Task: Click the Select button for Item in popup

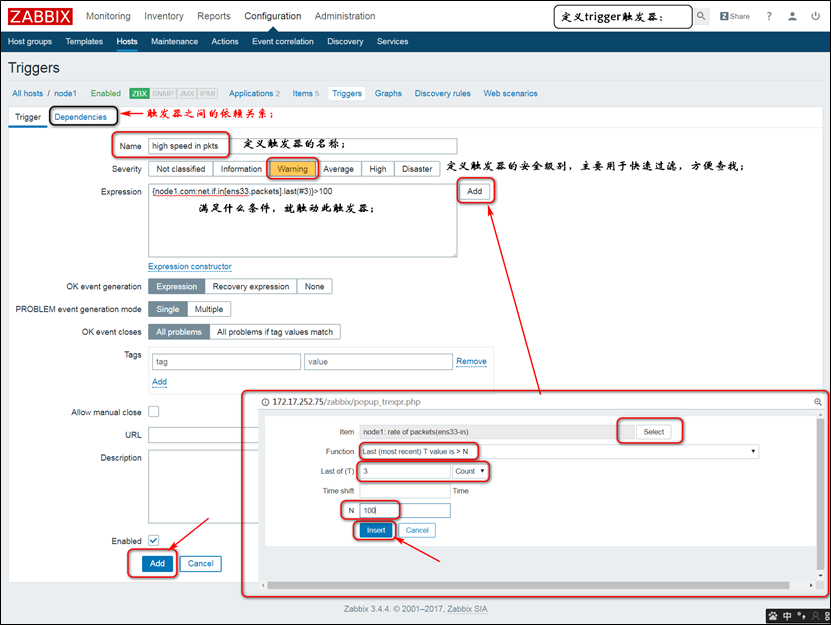Action: tap(653, 432)
